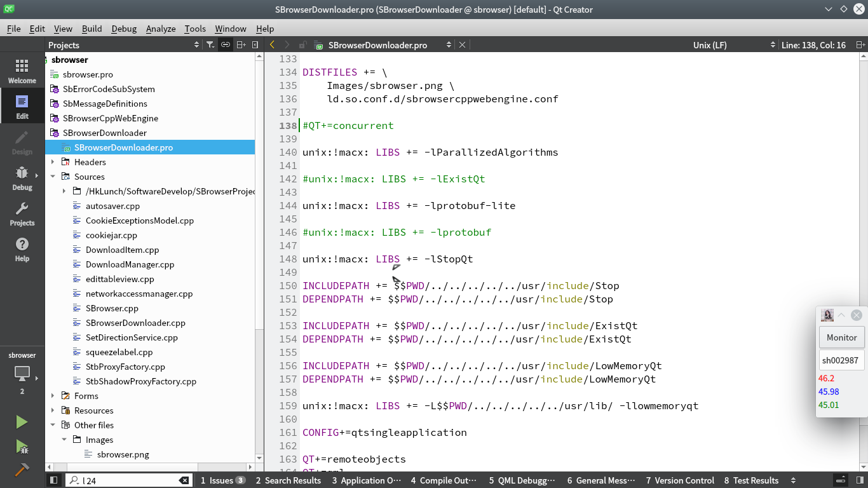Split the Projects side panel
Screen dimensions: 868x488
pyautogui.click(x=241, y=45)
